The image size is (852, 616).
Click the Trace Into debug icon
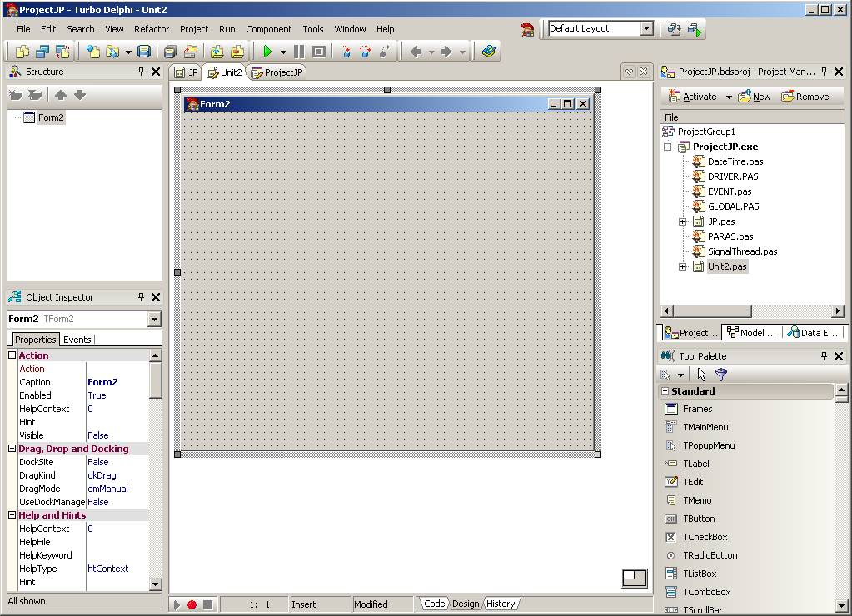point(346,52)
